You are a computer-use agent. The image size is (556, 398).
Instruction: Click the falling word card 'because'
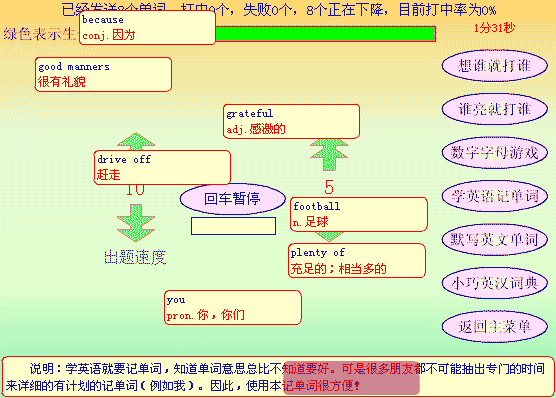coord(147,28)
